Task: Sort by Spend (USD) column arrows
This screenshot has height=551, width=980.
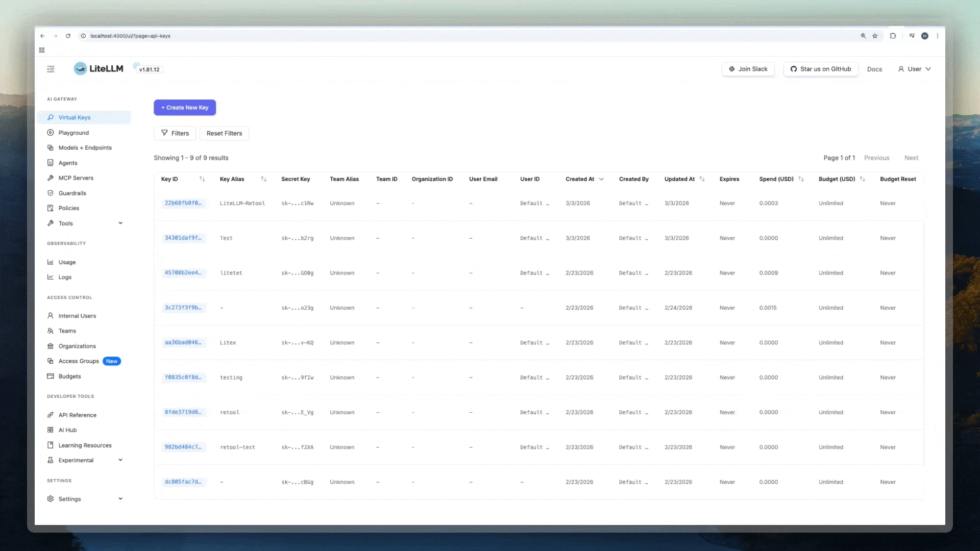Action: click(801, 179)
